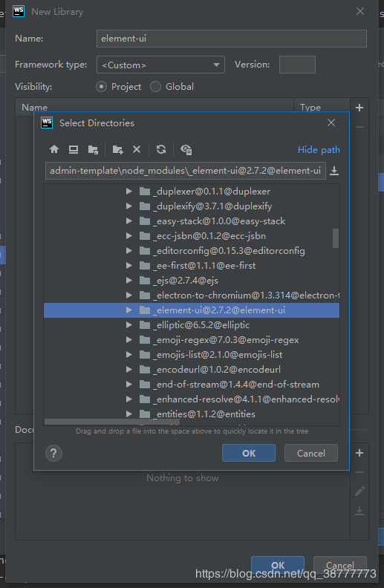
Task: Click OK in New Library dialog
Action: (278, 565)
